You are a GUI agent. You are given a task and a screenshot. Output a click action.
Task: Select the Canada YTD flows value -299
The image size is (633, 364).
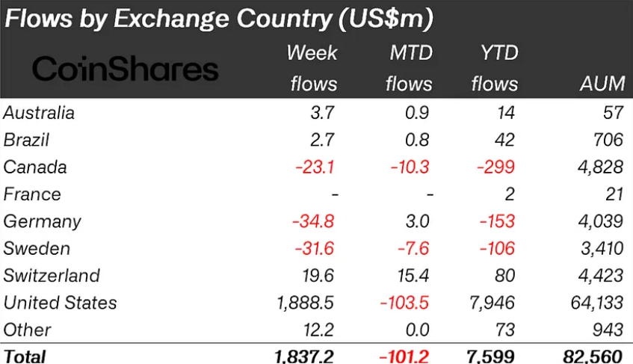click(496, 167)
